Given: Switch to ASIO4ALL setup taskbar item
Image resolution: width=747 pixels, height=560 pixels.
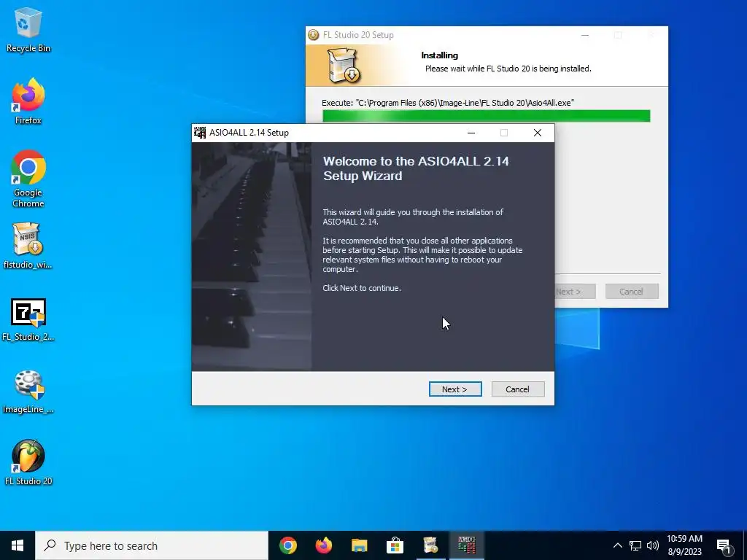Looking at the screenshot, I should coord(466,545).
